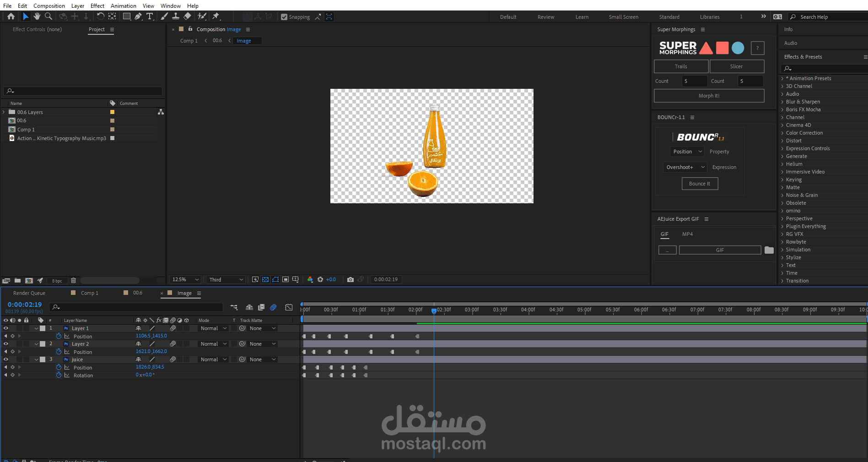This screenshot has width=868, height=462.
Task: Select the Puppet Pin tool
Action: [x=216, y=16]
